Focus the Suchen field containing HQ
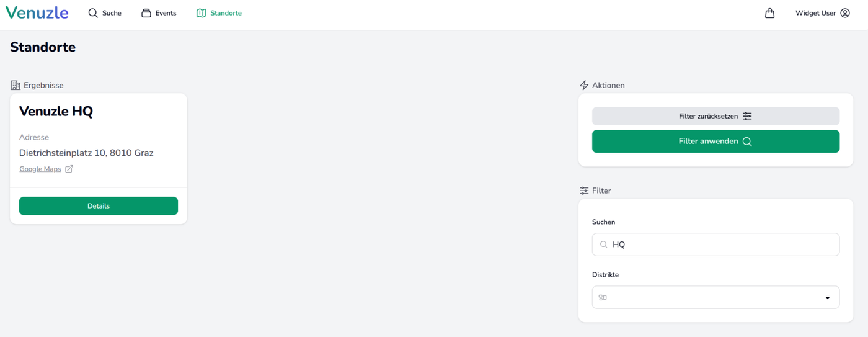The height and width of the screenshot is (337, 868). pyautogui.click(x=715, y=245)
